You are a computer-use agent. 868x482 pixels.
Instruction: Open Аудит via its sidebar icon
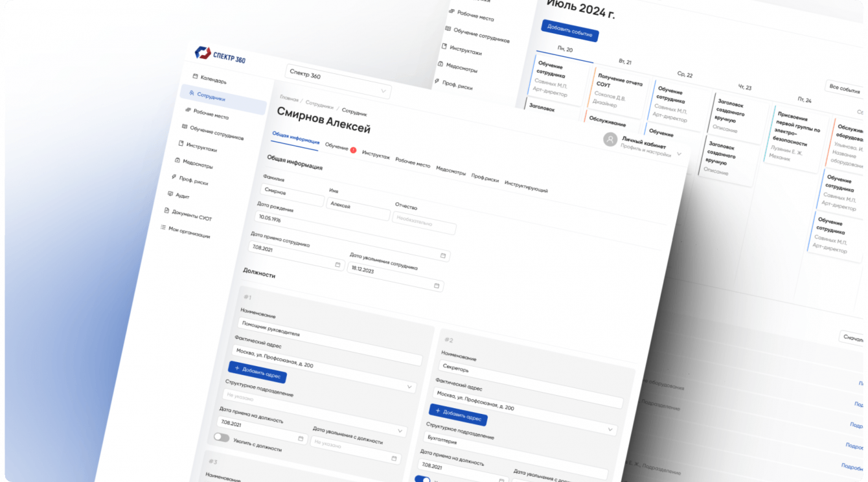pyautogui.click(x=170, y=193)
